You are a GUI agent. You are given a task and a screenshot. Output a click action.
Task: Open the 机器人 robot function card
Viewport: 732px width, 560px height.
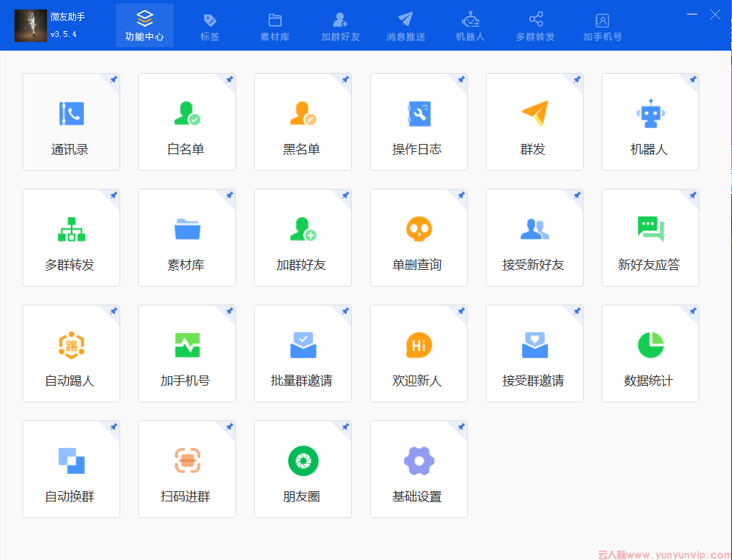pos(650,122)
